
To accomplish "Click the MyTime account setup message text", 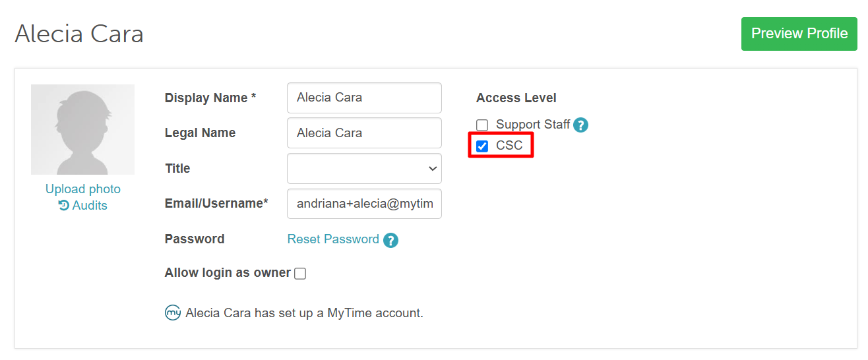I will pos(305,313).
